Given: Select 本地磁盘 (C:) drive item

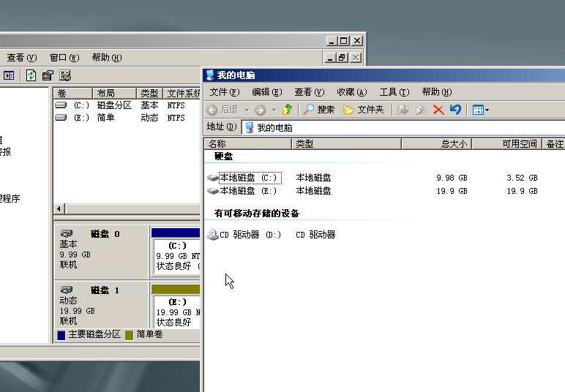Looking at the screenshot, I should [x=244, y=178].
